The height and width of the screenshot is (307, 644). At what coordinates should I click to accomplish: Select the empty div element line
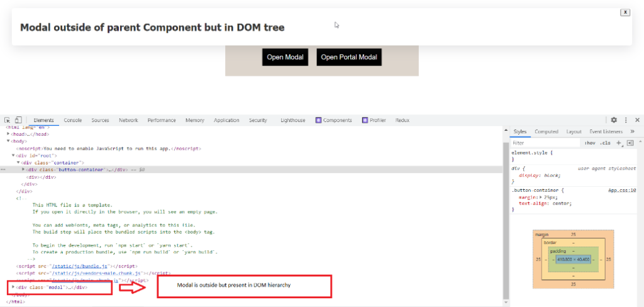tap(41, 177)
